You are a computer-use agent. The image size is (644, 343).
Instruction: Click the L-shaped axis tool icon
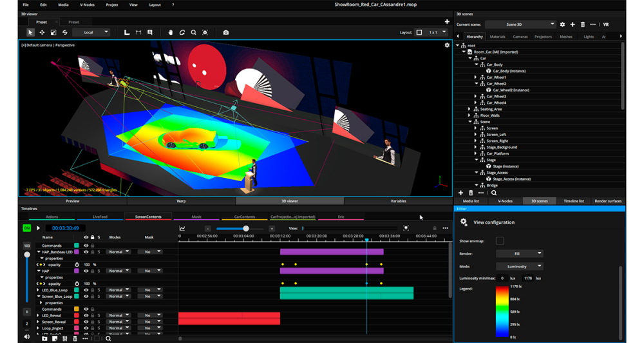(x=127, y=32)
